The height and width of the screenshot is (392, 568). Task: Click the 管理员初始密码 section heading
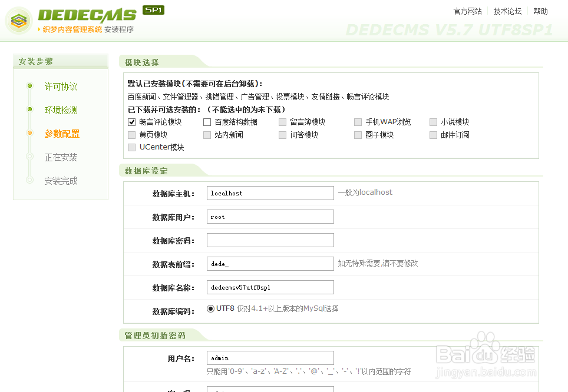click(155, 335)
